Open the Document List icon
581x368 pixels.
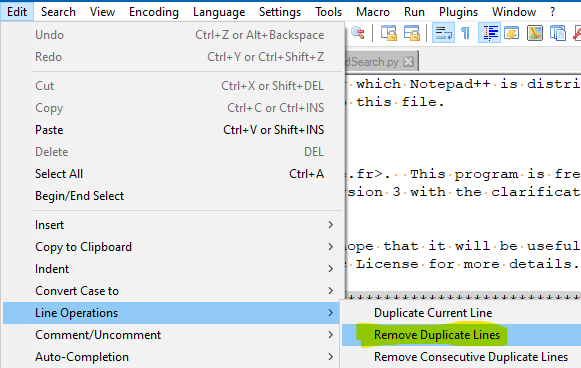click(x=558, y=33)
